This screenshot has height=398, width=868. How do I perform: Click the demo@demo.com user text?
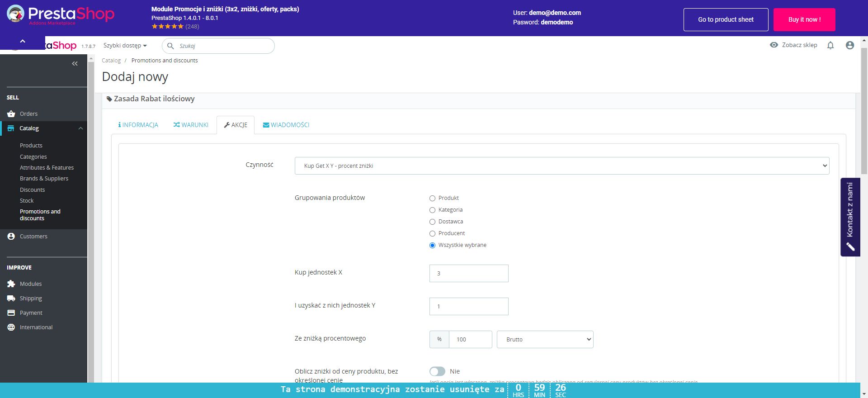click(x=555, y=13)
